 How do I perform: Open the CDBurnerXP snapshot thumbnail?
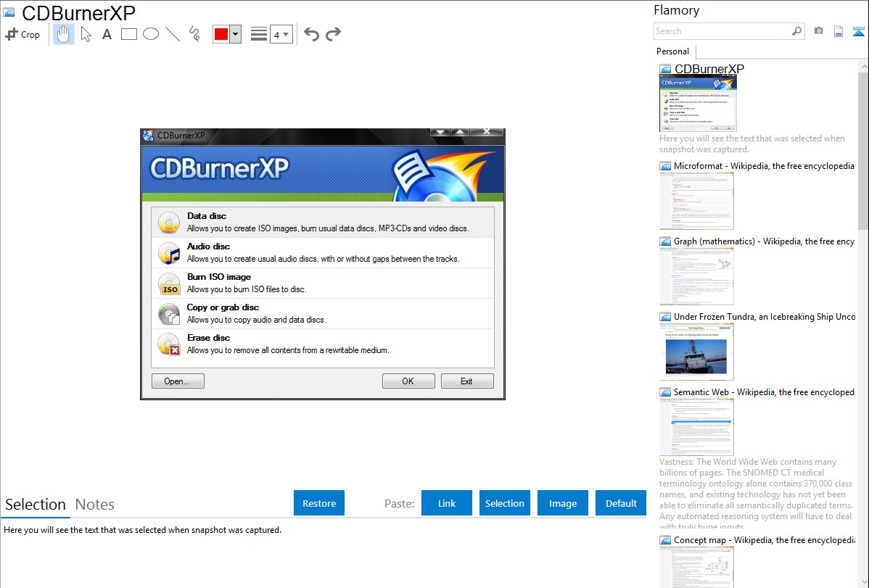click(x=698, y=104)
